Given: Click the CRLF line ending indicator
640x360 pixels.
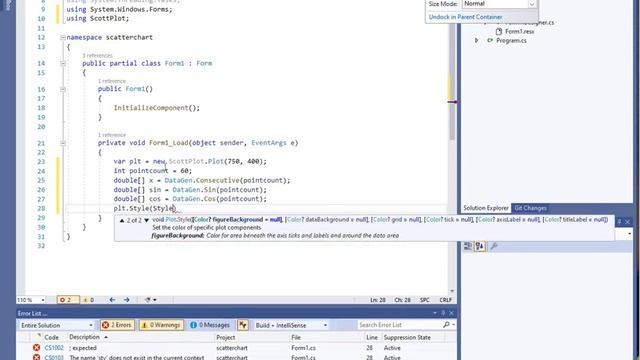Looking at the screenshot, I should pyautogui.click(x=445, y=300).
